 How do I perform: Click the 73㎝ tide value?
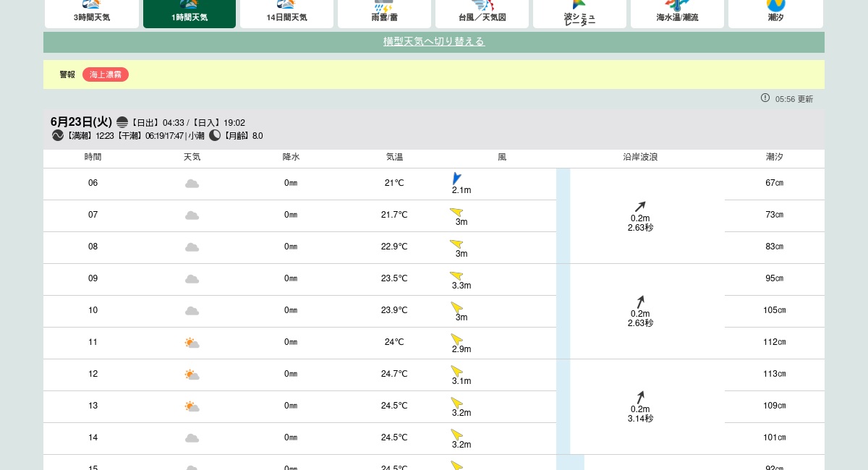pos(775,215)
